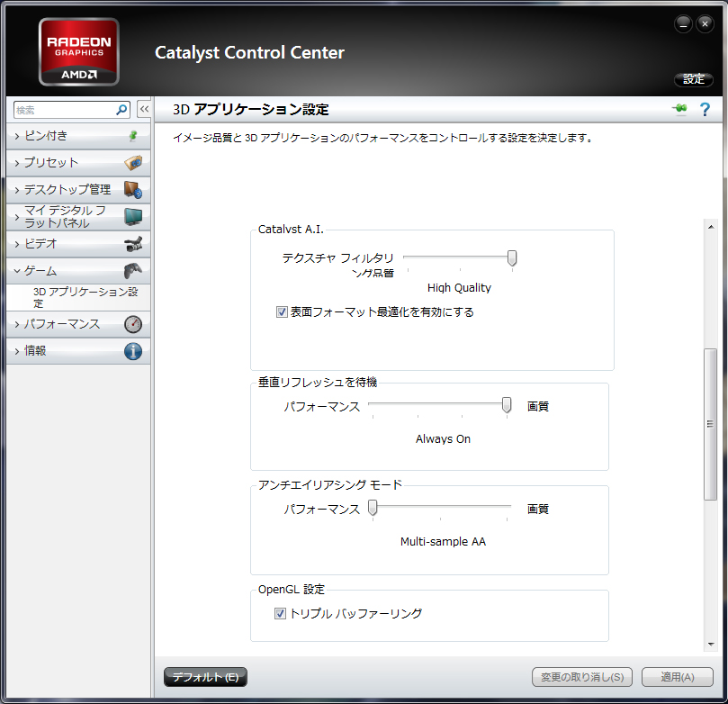The width and height of the screenshot is (728, 704).
Task: Toggle 表面フォーマット最適化を有効にする checkbox
Action: pos(282,312)
